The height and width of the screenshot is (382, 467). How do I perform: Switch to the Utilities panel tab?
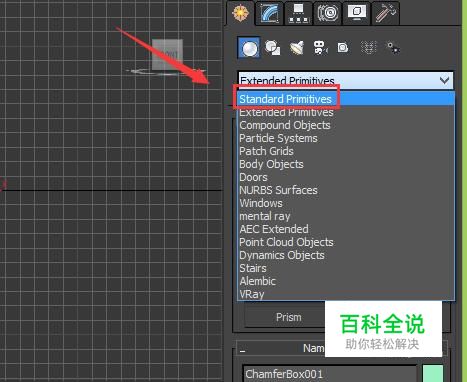[x=385, y=13]
